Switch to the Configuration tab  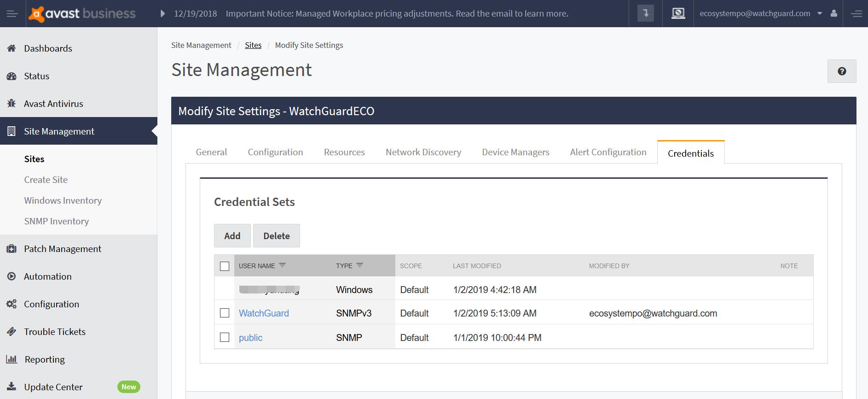pyautogui.click(x=275, y=152)
